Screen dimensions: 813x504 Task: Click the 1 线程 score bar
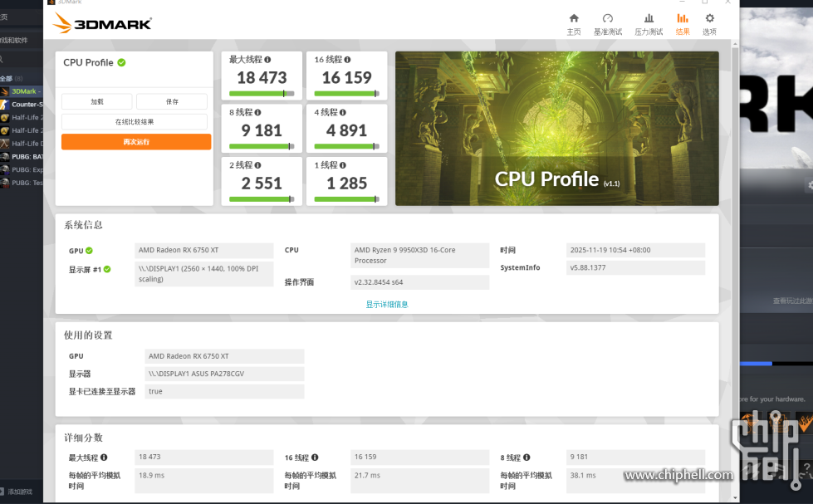[347, 199]
